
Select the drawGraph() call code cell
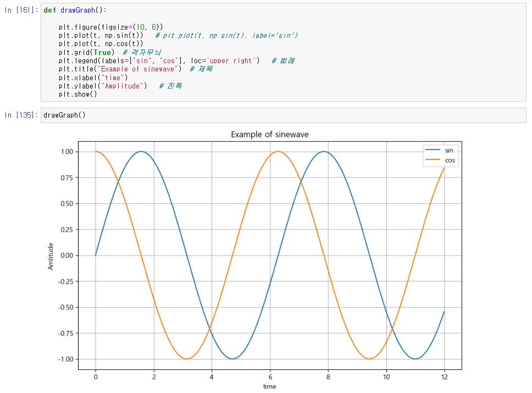[x=283, y=115]
